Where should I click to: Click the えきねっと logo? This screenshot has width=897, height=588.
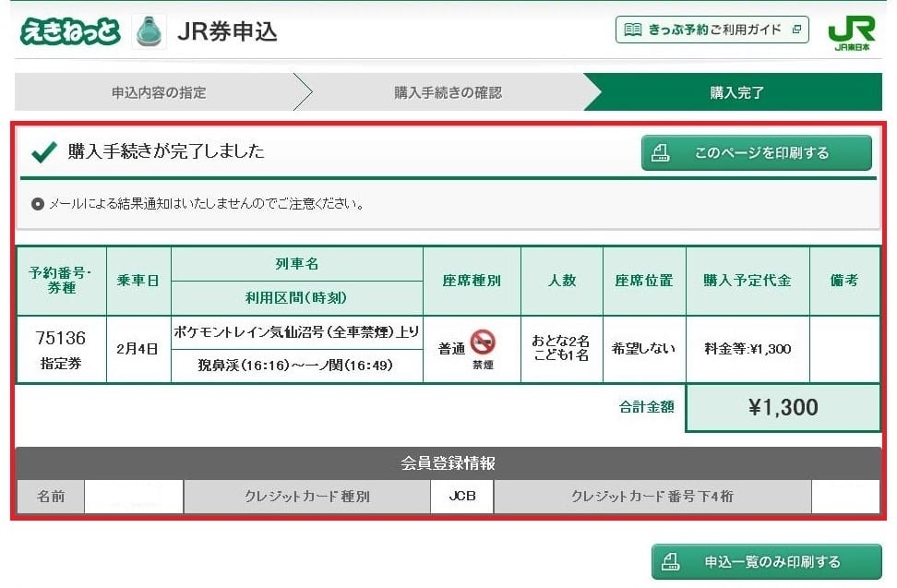click(70, 30)
